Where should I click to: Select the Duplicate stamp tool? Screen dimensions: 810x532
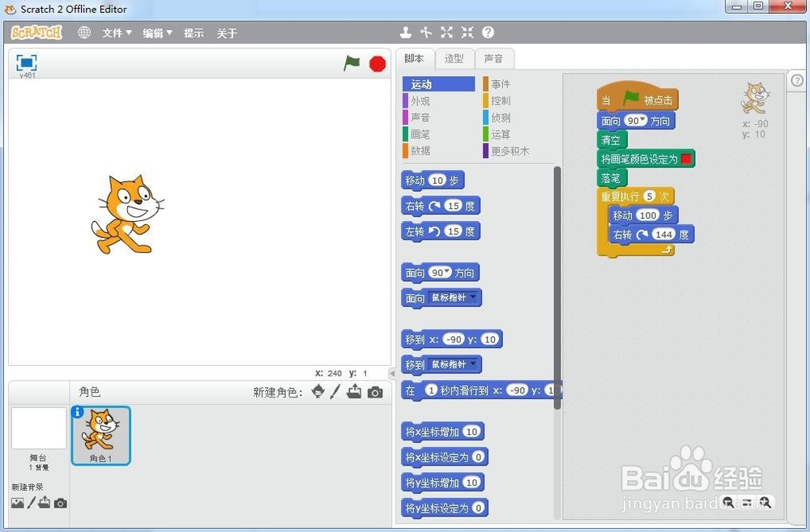406,32
